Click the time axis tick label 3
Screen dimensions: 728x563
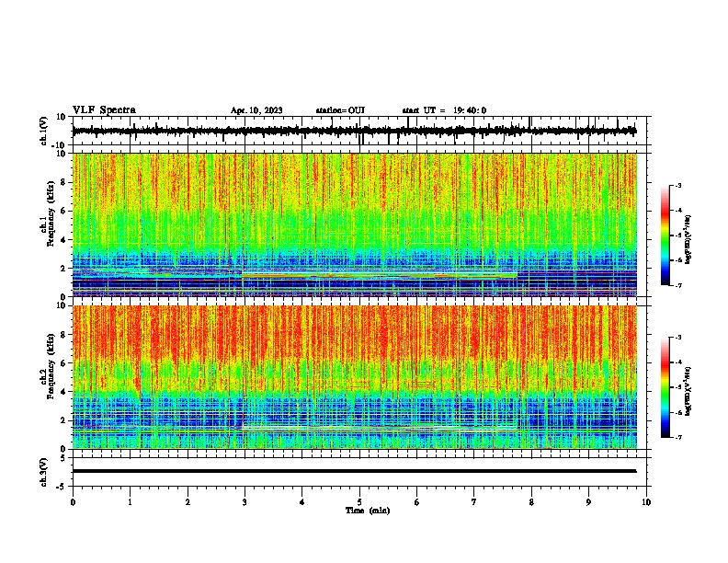pos(245,502)
